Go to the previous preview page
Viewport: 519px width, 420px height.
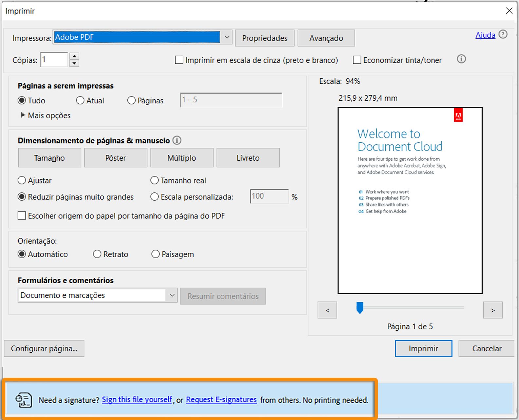327,310
